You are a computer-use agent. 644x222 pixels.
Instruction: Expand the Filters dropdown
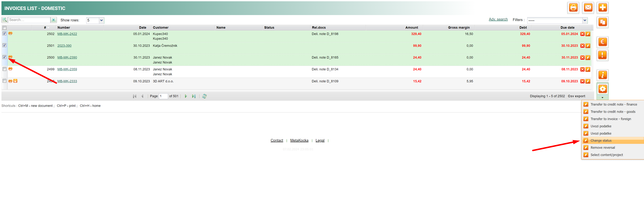(585, 20)
